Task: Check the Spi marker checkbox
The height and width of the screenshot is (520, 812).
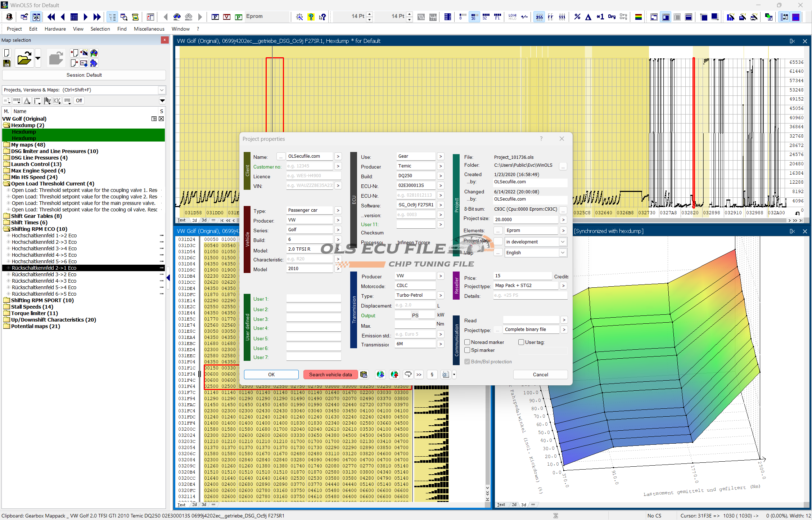Action: pyautogui.click(x=467, y=350)
